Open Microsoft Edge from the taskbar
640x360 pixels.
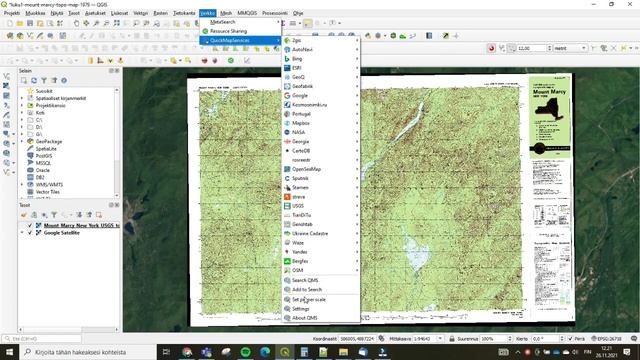point(265,352)
